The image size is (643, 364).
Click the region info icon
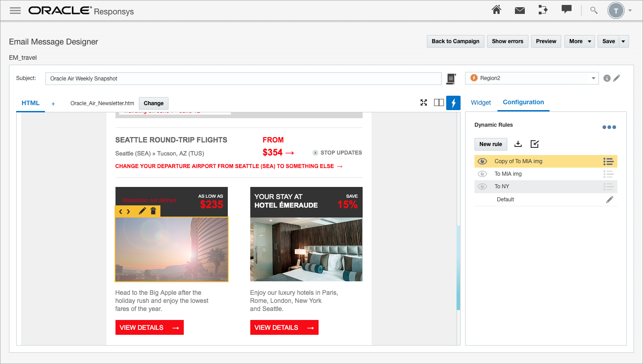click(607, 78)
